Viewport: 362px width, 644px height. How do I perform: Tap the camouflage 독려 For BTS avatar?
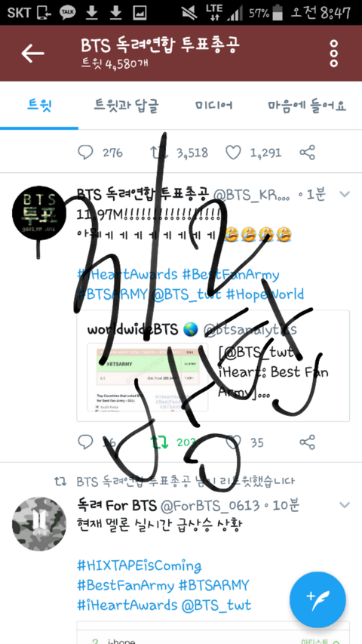[x=39, y=524]
